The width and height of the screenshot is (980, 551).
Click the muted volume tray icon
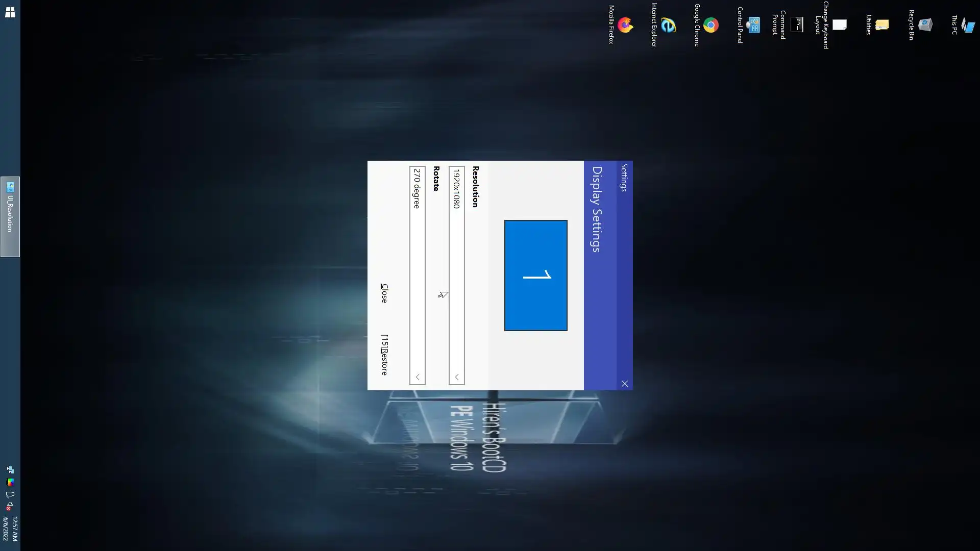(10, 506)
